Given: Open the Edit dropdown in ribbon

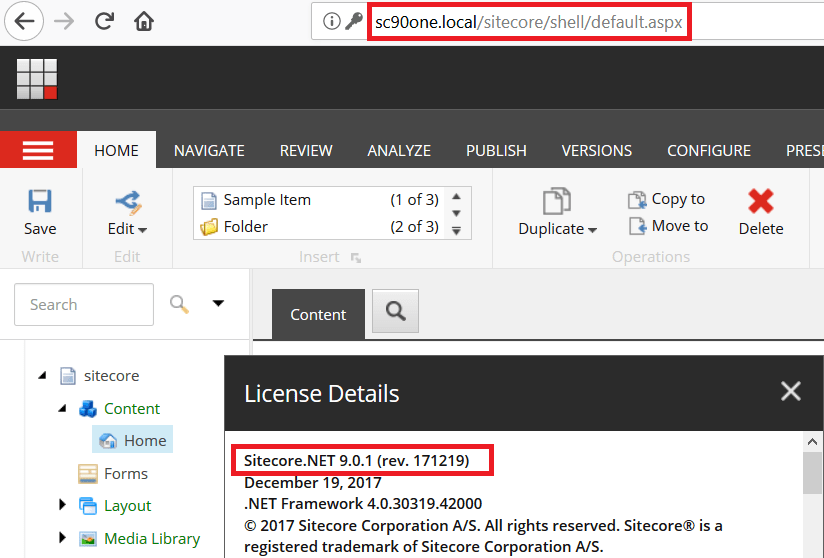Looking at the screenshot, I should [x=127, y=228].
